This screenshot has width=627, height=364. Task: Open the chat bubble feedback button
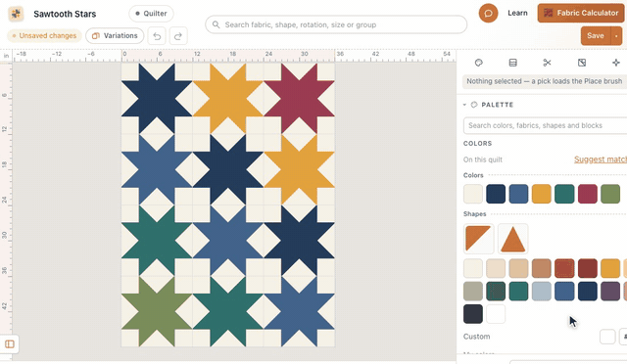[x=488, y=13]
